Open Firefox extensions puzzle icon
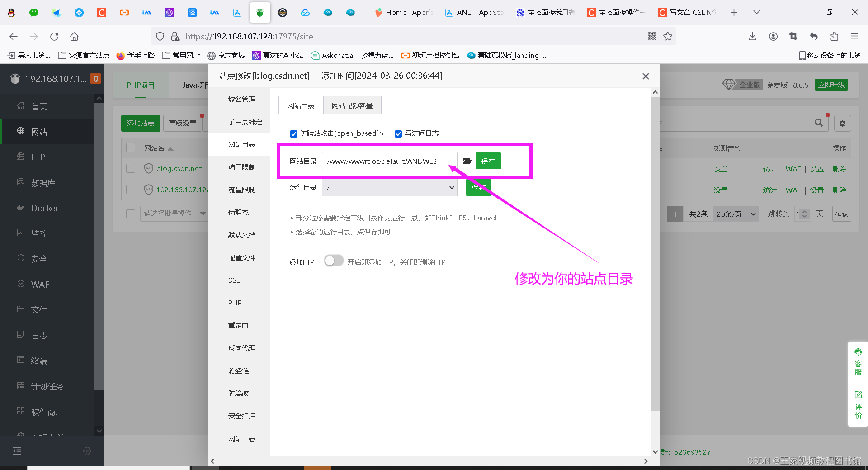868x470 pixels. [x=834, y=37]
